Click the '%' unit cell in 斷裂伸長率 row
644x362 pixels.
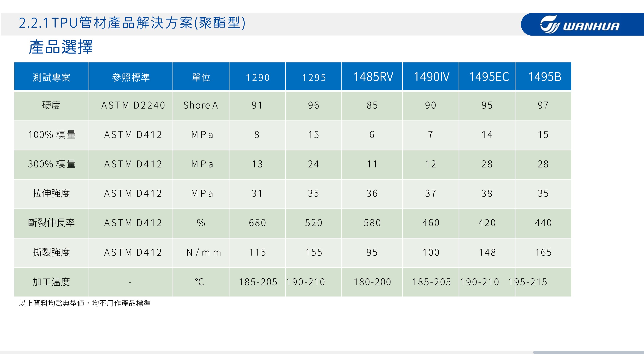click(201, 223)
